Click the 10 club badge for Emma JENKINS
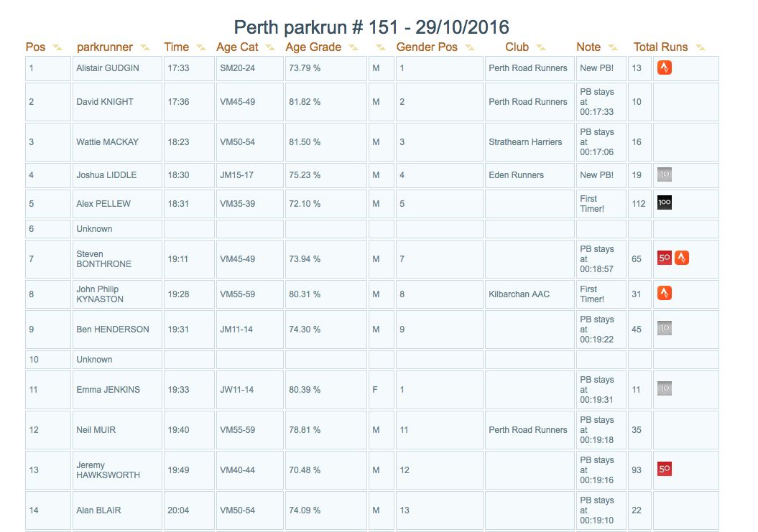Viewport: 758px width, 532px height. [664, 388]
